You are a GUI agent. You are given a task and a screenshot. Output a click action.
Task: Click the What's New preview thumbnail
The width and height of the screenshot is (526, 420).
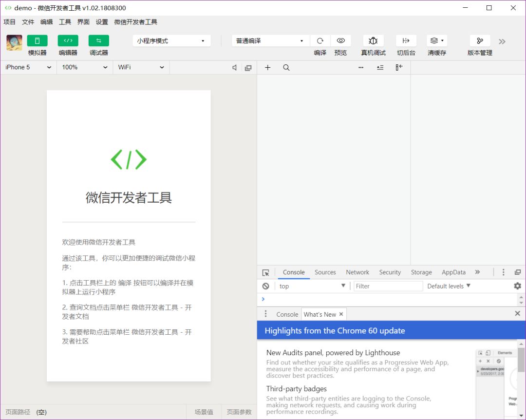point(496,383)
